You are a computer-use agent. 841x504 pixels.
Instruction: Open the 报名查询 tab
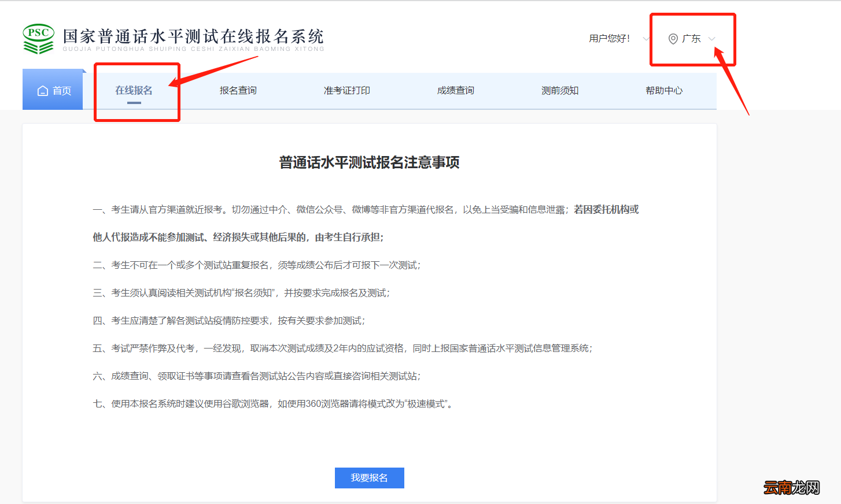238,91
